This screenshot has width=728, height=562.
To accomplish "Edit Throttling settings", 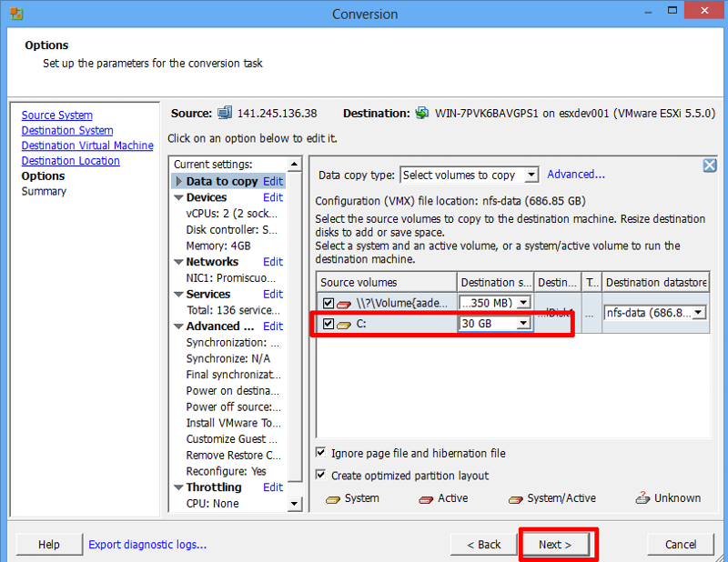I will click(x=273, y=487).
